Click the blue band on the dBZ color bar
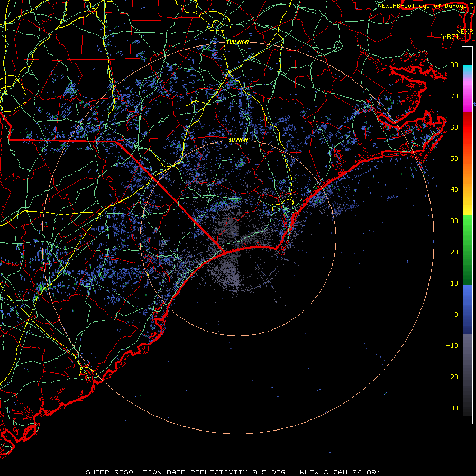 coord(467,309)
